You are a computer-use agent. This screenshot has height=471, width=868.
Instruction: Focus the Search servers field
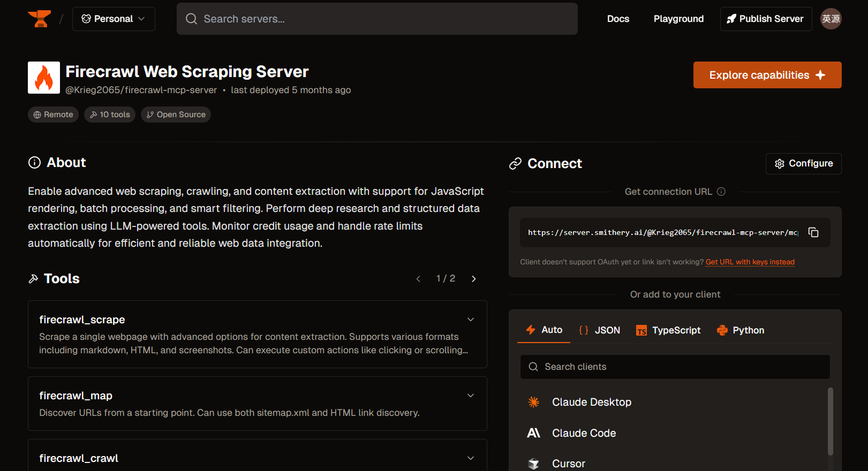[377, 19]
